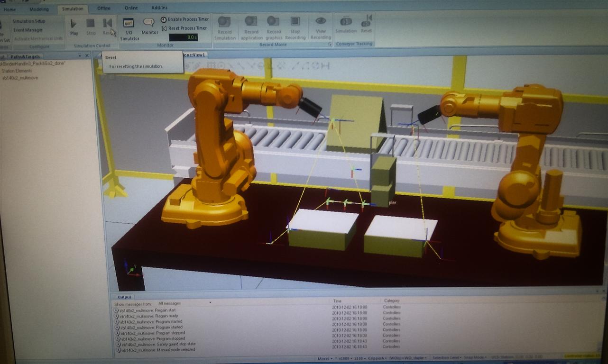
Task: Click the process timer 0.0 s display
Action: point(183,37)
